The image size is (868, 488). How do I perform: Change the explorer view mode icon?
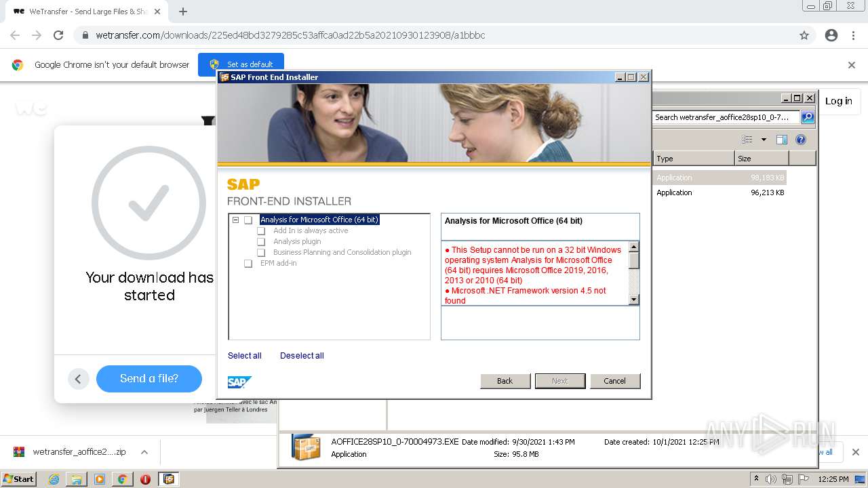point(747,140)
